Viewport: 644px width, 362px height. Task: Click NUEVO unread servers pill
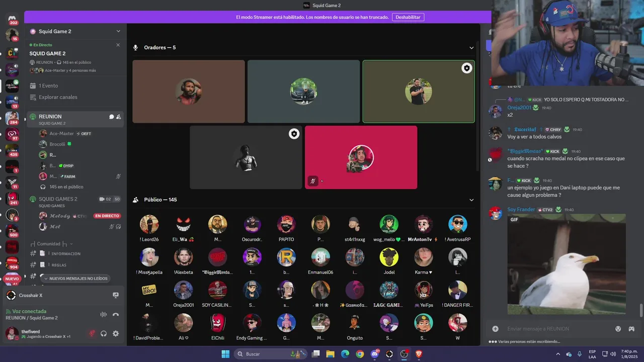pyautogui.click(x=12, y=279)
